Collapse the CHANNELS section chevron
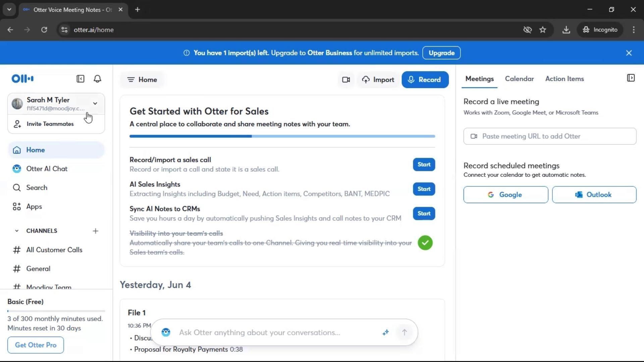644x362 pixels. click(x=16, y=231)
